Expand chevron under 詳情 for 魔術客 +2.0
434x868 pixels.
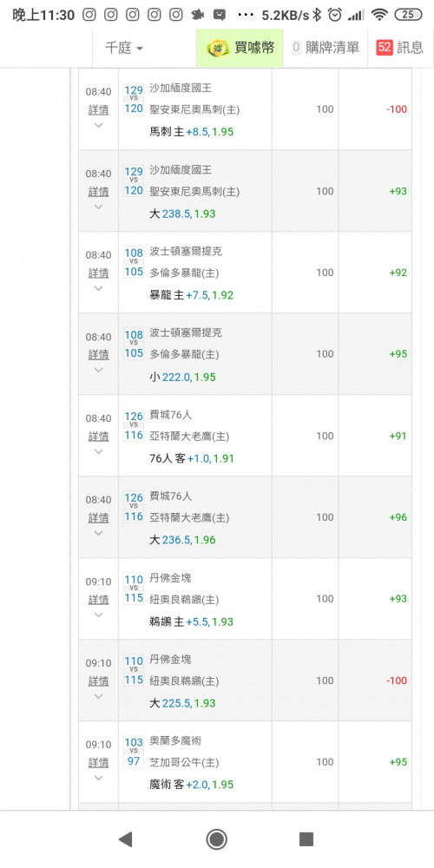coord(99,778)
